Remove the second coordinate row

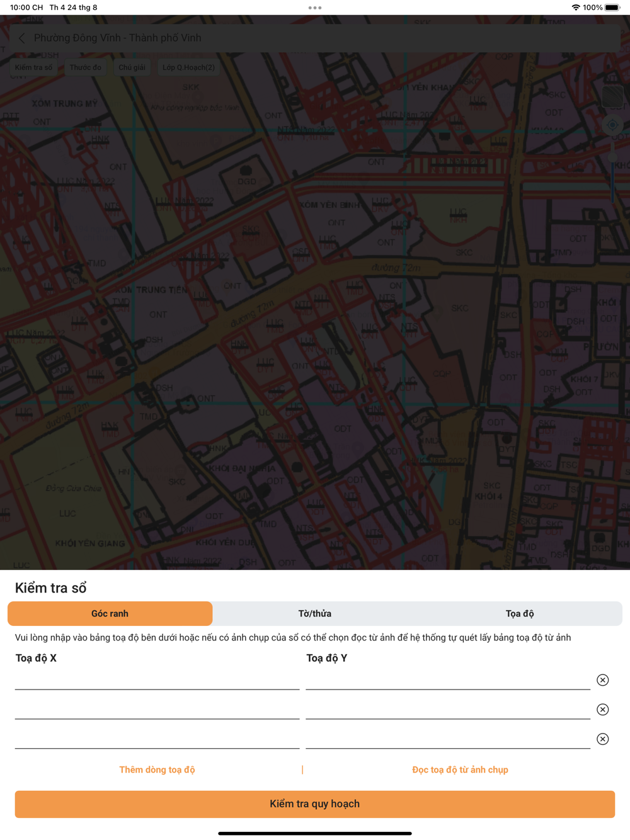point(603,710)
